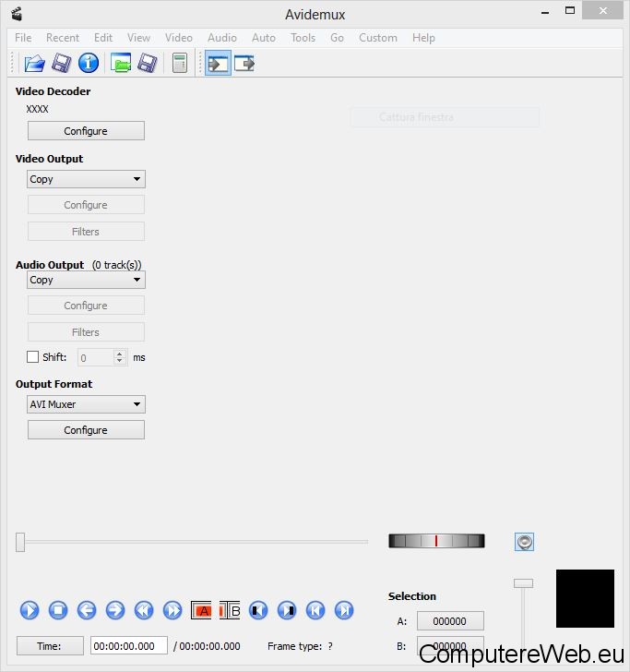Open a video file with the folder icon
This screenshot has width=630, height=672.
pyautogui.click(x=34, y=64)
